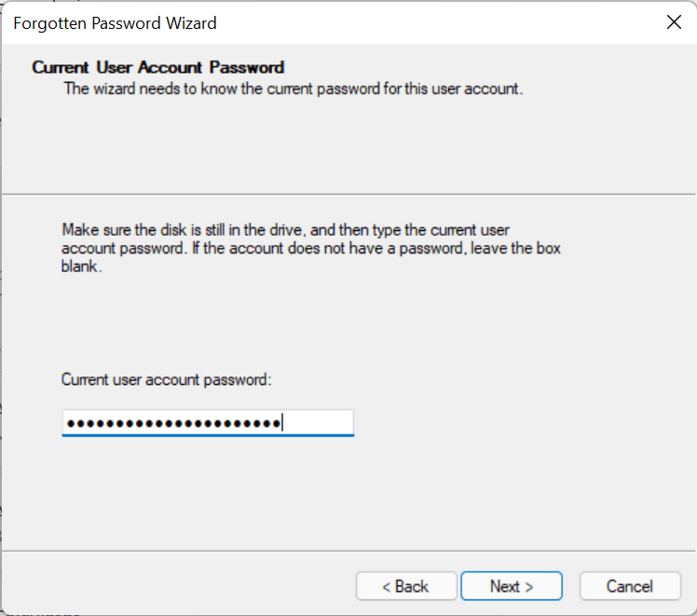The height and width of the screenshot is (616, 697).
Task: Click the blue underline of the password box
Action: click(x=208, y=435)
